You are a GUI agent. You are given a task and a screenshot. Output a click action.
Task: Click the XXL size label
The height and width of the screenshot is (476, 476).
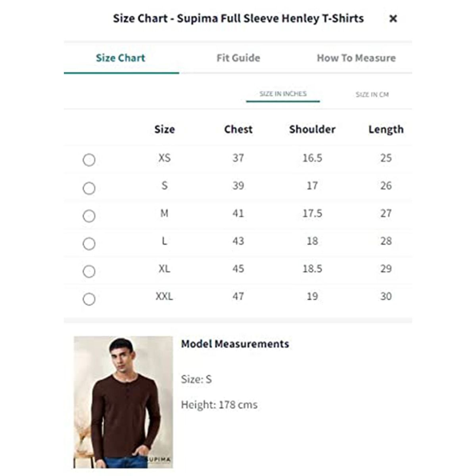[164, 296]
